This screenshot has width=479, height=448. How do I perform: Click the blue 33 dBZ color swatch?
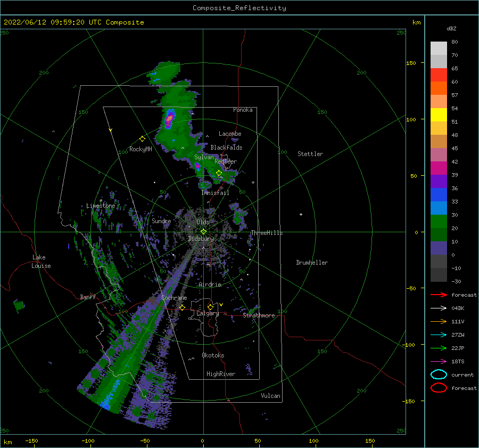(x=439, y=195)
